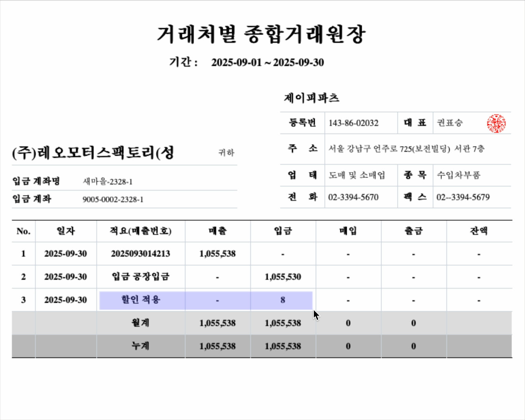Image resolution: width=525 pixels, height=420 pixels.
Task: Select the account number 9005-0002-2328-1
Action: [x=113, y=199]
